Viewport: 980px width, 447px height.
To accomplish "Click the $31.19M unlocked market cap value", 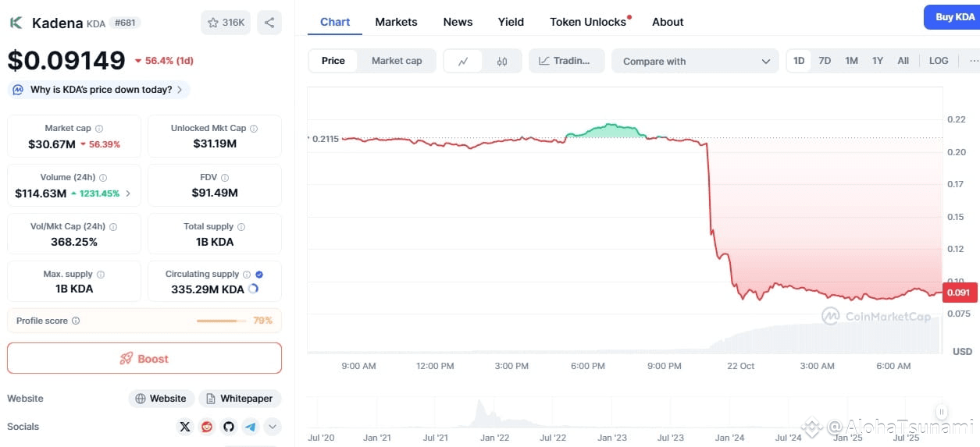I will (x=215, y=144).
